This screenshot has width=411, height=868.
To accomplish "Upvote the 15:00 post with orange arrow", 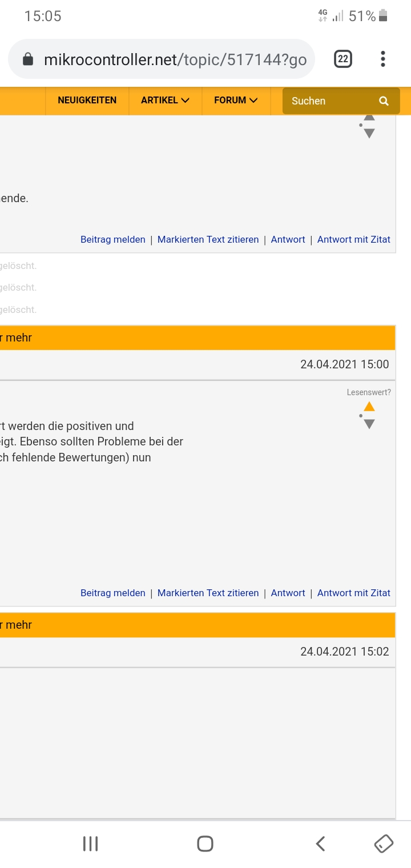I will tap(369, 407).
